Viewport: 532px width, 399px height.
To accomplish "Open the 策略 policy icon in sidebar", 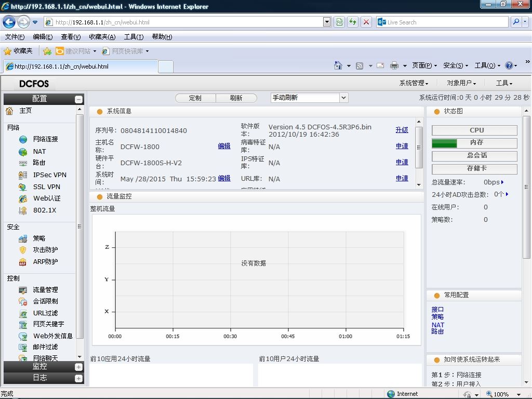I will pos(23,238).
